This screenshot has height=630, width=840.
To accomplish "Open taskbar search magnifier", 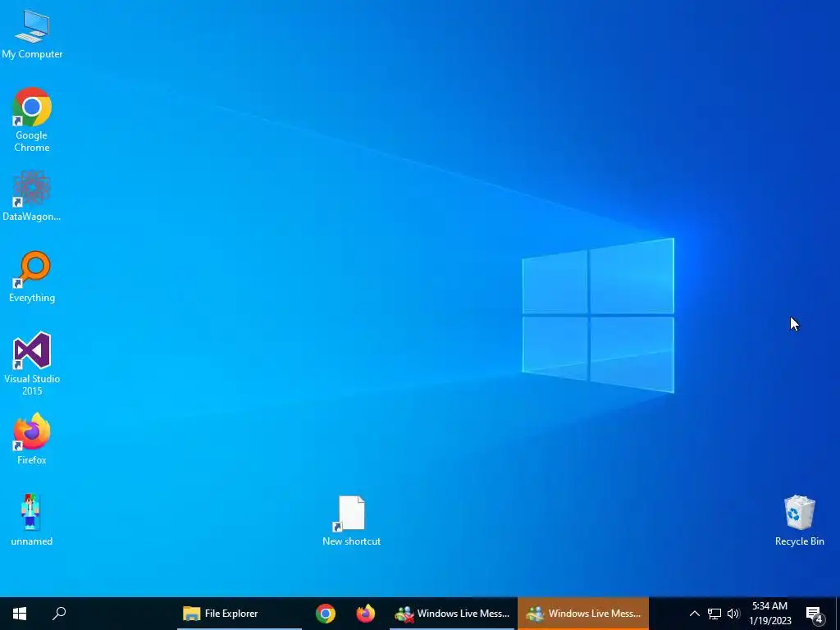I will [x=59, y=614].
